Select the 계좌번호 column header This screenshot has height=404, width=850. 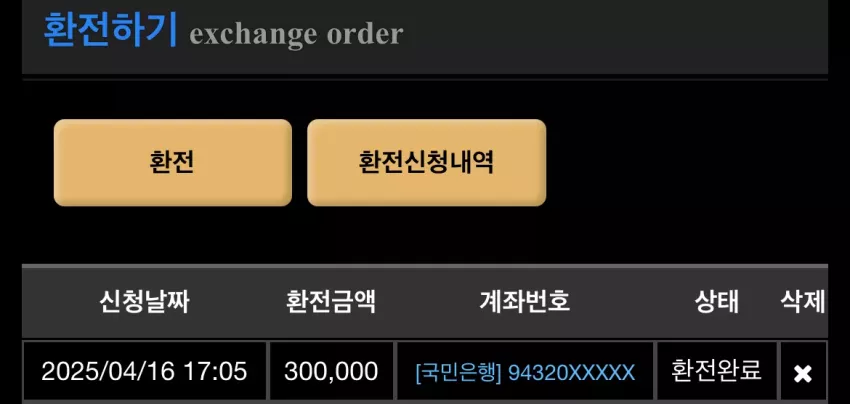tap(524, 301)
